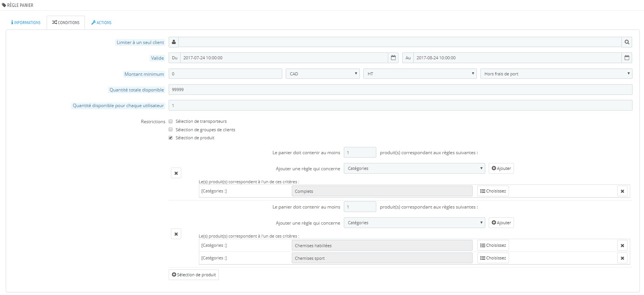
Task: Click Choisissez for the Complets category
Action: (493, 191)
